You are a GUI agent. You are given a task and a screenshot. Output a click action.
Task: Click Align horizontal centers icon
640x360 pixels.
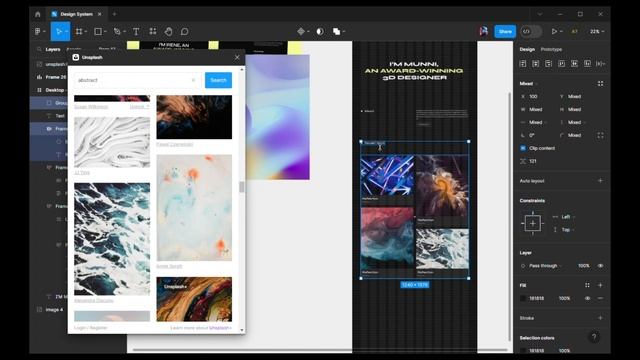[x=536, y=64]
